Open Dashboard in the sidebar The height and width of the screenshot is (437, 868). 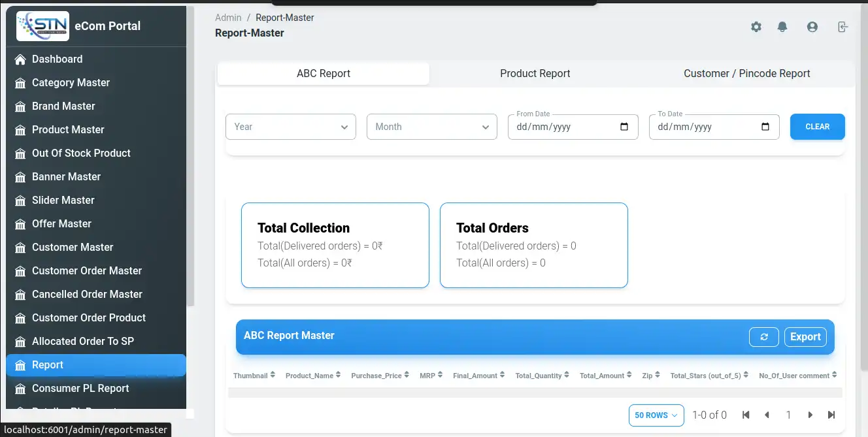pos(58,59)
